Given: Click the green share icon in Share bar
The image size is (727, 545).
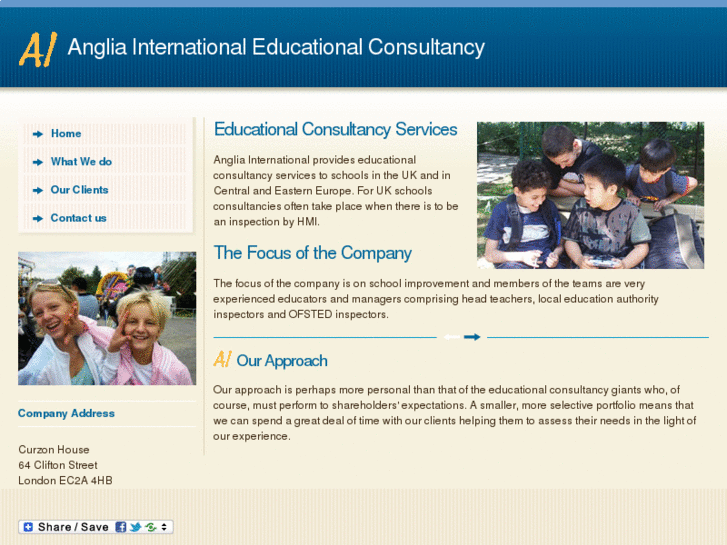Looking at the screenshot, I should (x=151, y=527).
